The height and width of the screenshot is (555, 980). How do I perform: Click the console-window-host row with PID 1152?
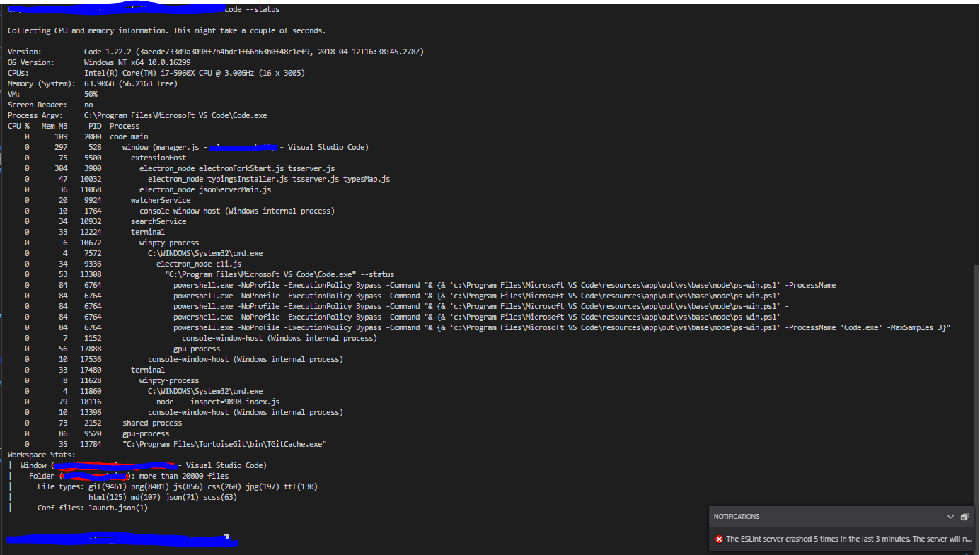coord(200,339)
